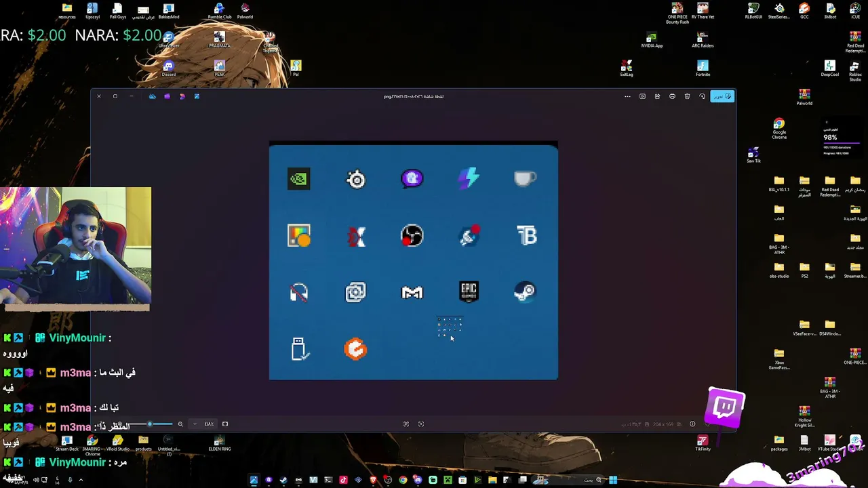Open the Fortnite desktop shortcut

(x=703, y=68)
